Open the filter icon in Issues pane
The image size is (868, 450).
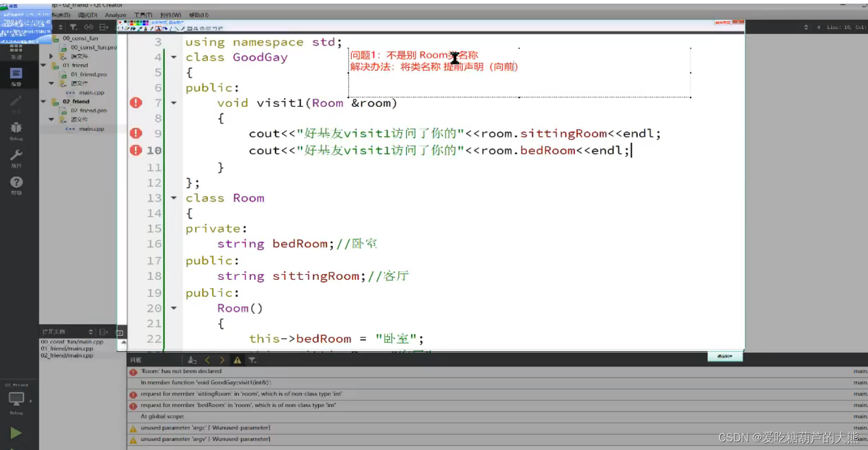point(252,359)
